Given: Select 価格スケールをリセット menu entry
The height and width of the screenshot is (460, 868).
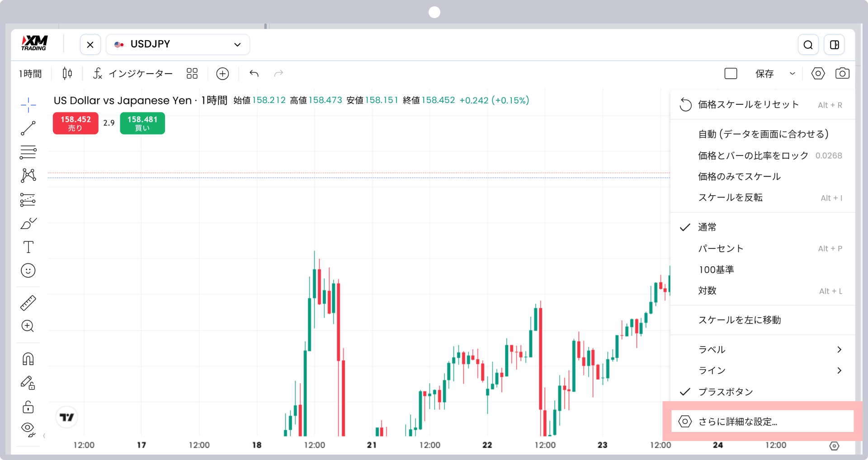Looking at the screenshot, I should [763, 104].
